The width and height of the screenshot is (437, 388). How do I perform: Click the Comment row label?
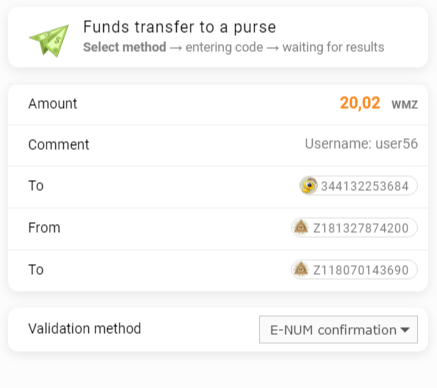pyautogui.click(x=59, y=145)
